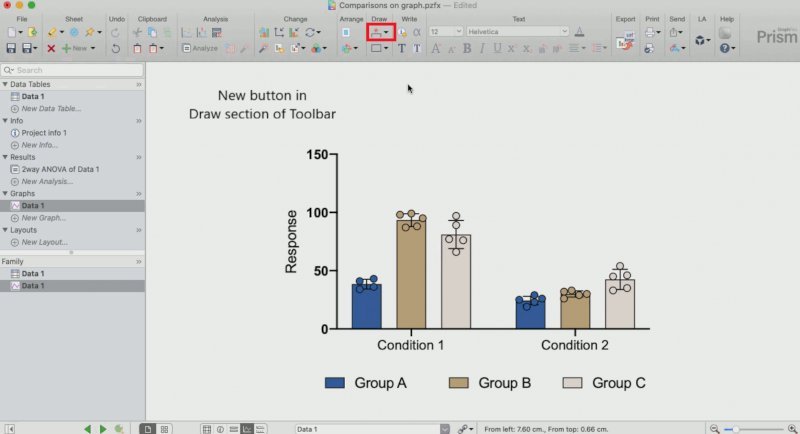Toggle underline text formatting

(499, 48)
